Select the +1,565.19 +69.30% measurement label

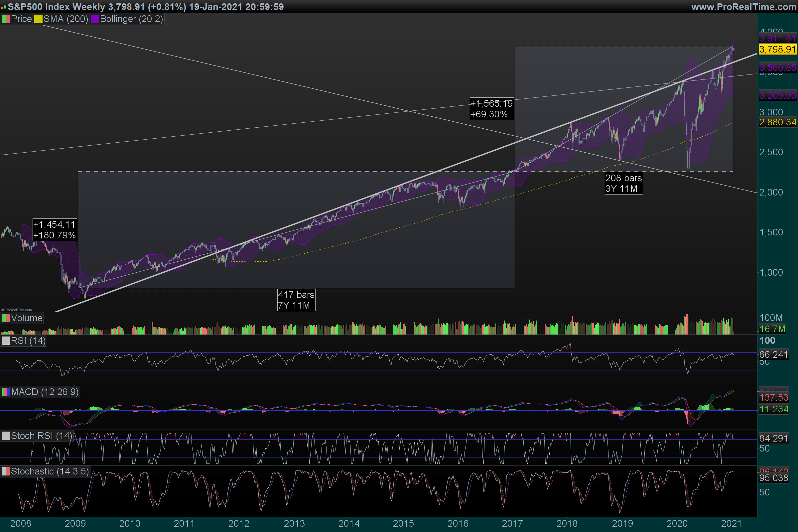pyautogui.click(x=491, y=109)
